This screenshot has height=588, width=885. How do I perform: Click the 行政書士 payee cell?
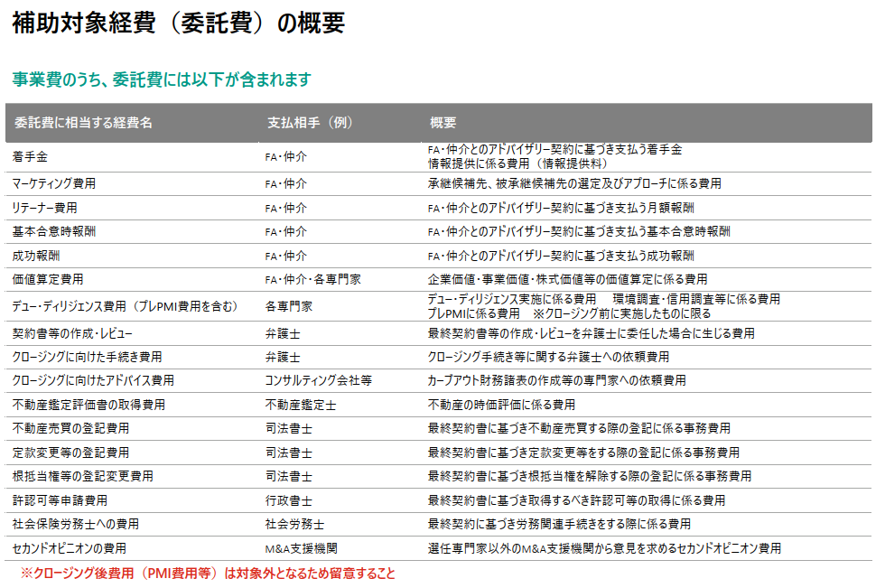(x=288, y=501)
